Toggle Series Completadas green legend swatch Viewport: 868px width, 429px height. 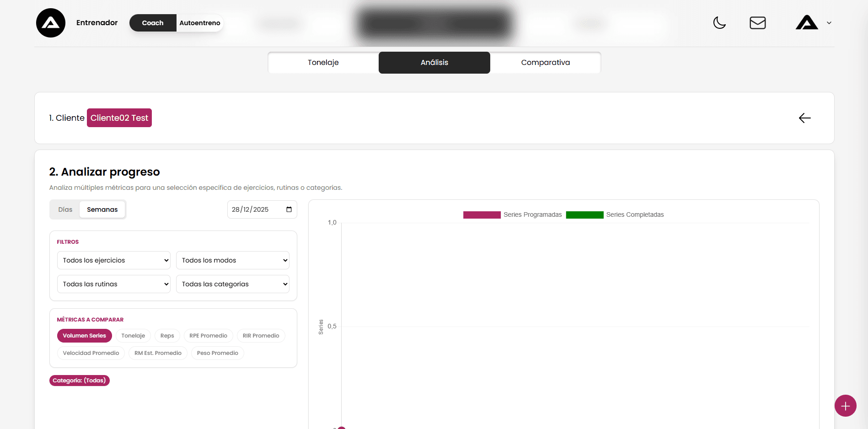click(584, 215)
